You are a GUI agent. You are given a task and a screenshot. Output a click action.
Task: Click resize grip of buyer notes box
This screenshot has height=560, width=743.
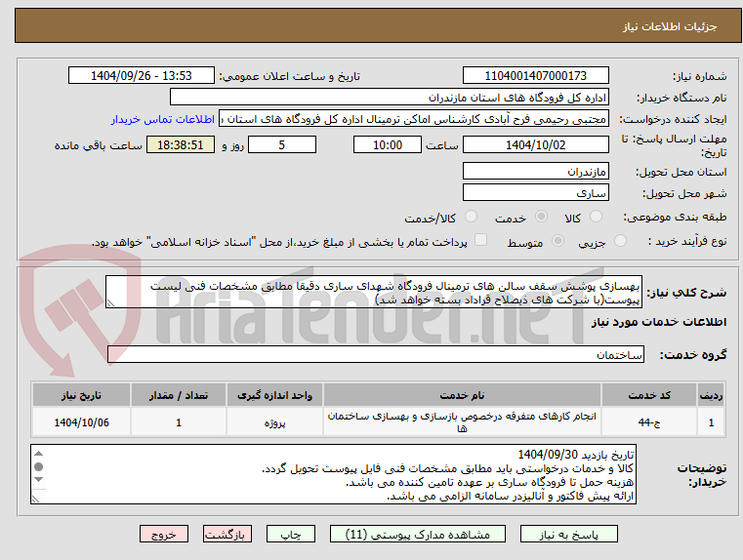35,499
